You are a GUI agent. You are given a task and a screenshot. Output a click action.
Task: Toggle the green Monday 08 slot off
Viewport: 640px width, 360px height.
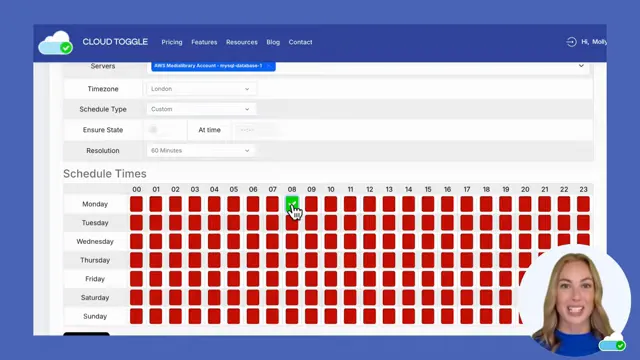pos(292,204)
